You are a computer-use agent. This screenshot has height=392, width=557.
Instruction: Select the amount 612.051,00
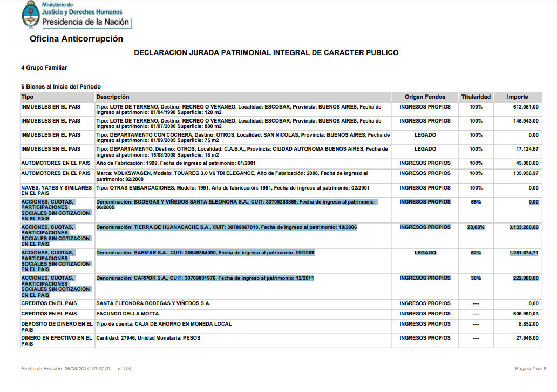click(x=525, y=107)
